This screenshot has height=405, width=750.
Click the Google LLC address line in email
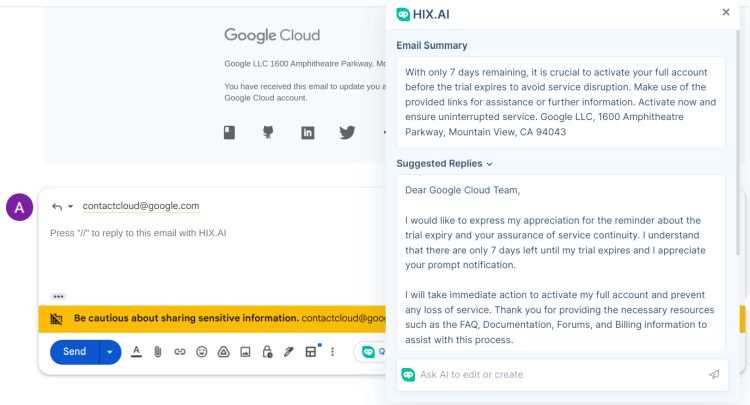pos(305,64)
